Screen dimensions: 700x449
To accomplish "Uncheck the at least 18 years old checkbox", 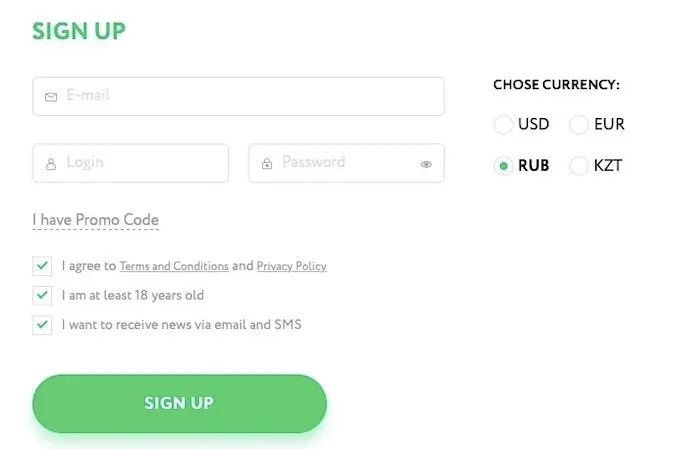I will click(42, 295).
